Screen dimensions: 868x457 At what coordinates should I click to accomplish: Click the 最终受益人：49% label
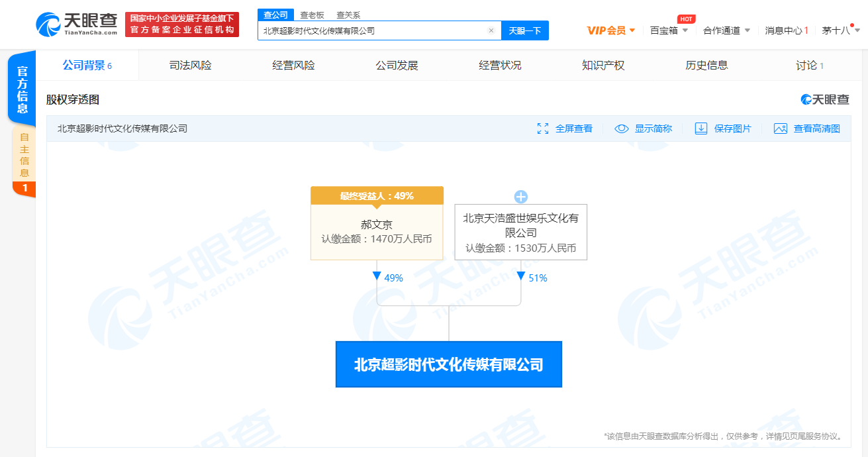tap(377, 196)
